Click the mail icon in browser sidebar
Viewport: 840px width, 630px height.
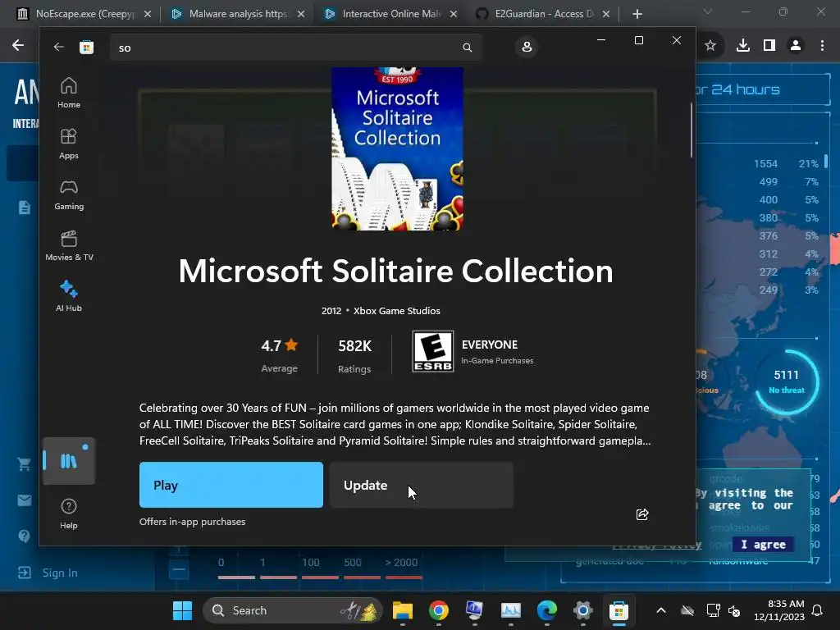tap(24, 500)
